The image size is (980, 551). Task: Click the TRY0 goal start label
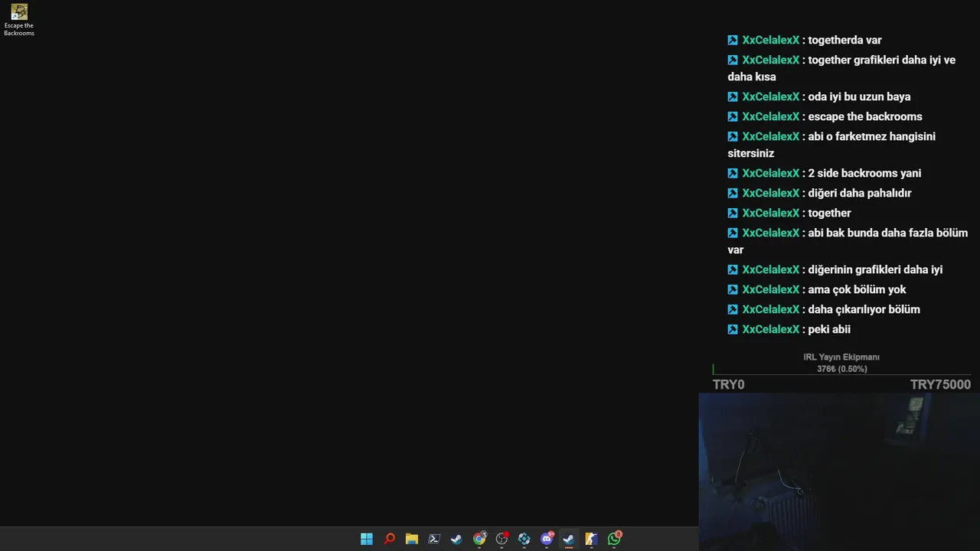(728, 385)
